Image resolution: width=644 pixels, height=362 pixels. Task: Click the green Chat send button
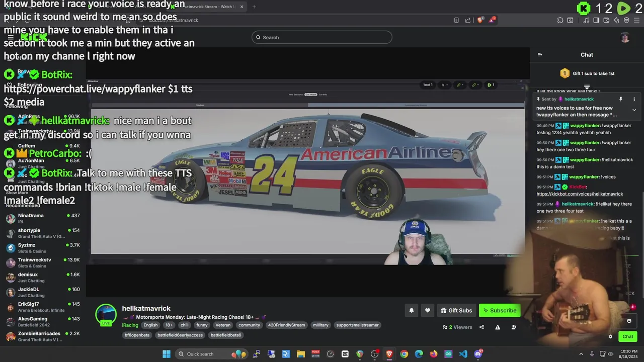click(628, 336)
